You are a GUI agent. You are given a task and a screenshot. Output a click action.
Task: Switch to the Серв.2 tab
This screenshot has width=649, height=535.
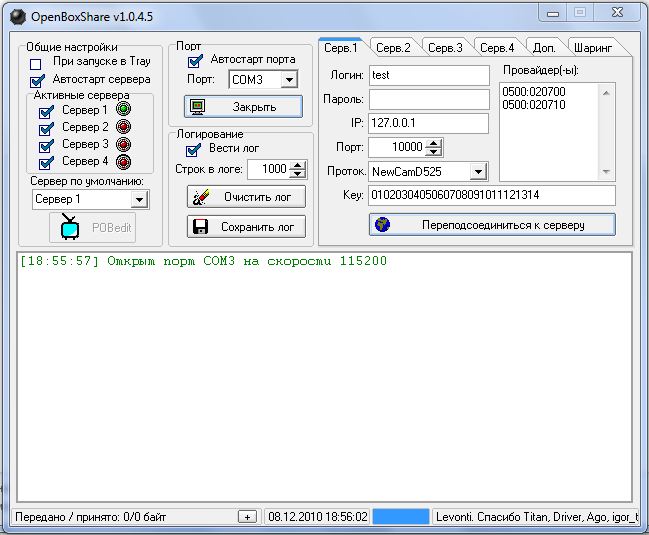click(393, 48)
